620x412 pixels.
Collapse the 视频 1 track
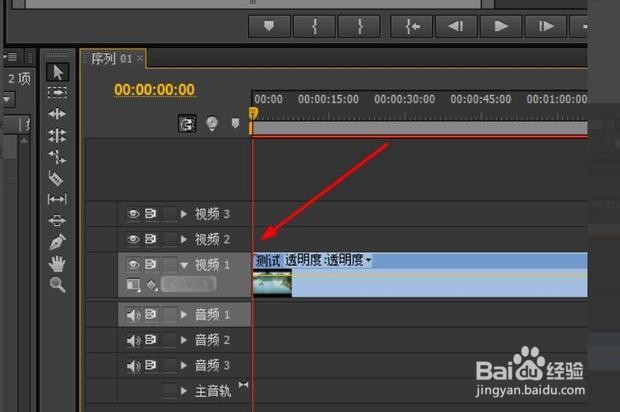click(x=184, y=265)
